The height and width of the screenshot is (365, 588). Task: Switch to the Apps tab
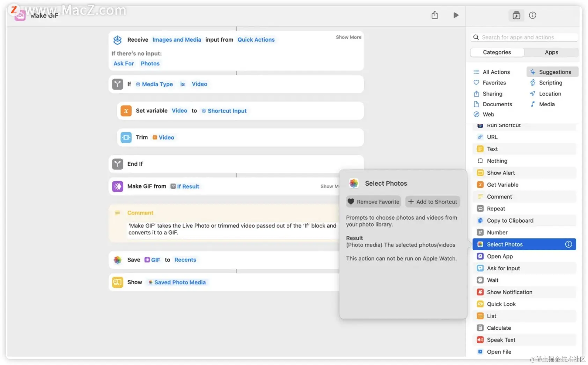pyautogui.click(x=551, y=52)
